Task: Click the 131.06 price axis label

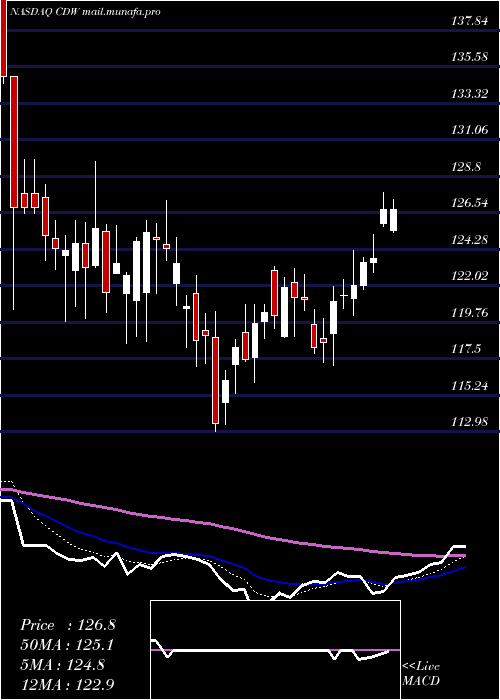Action: [469, 130]
